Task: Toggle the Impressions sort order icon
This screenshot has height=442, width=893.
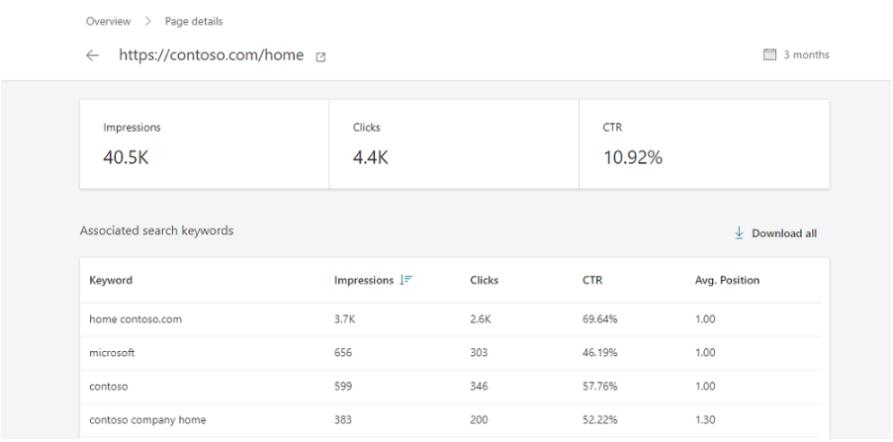Action: (406, 280)
